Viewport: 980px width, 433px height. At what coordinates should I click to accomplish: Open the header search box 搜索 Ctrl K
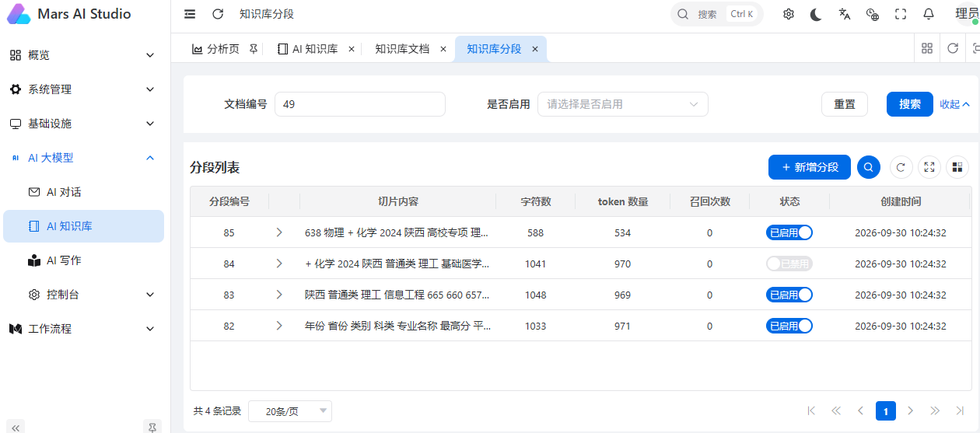point(716,14)
